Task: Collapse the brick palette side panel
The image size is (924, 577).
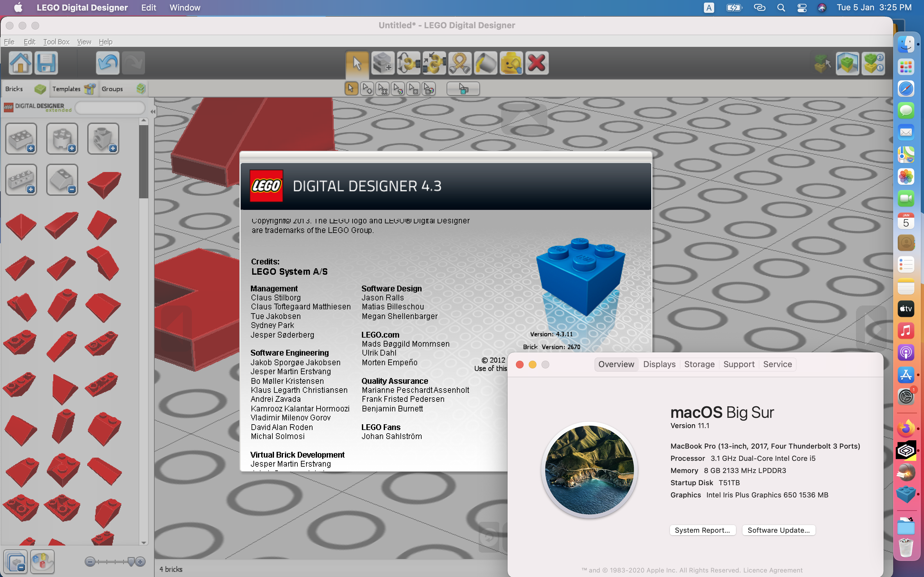Action: (x=153, y=112)
